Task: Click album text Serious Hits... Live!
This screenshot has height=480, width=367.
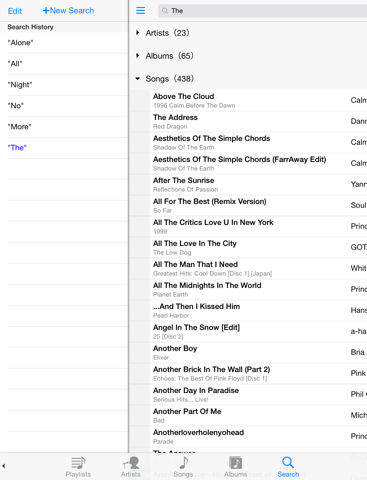Action: pos(181,399)
